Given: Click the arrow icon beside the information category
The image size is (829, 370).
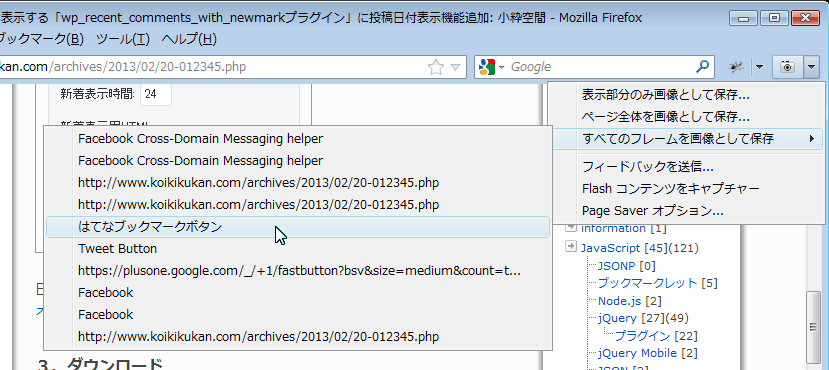Looking at the screenshot, I should point(570,227).
